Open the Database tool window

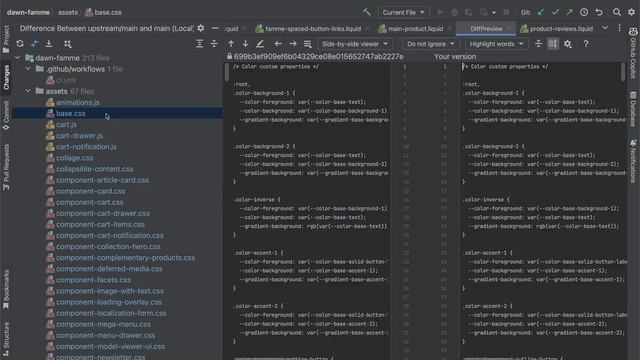633,109
